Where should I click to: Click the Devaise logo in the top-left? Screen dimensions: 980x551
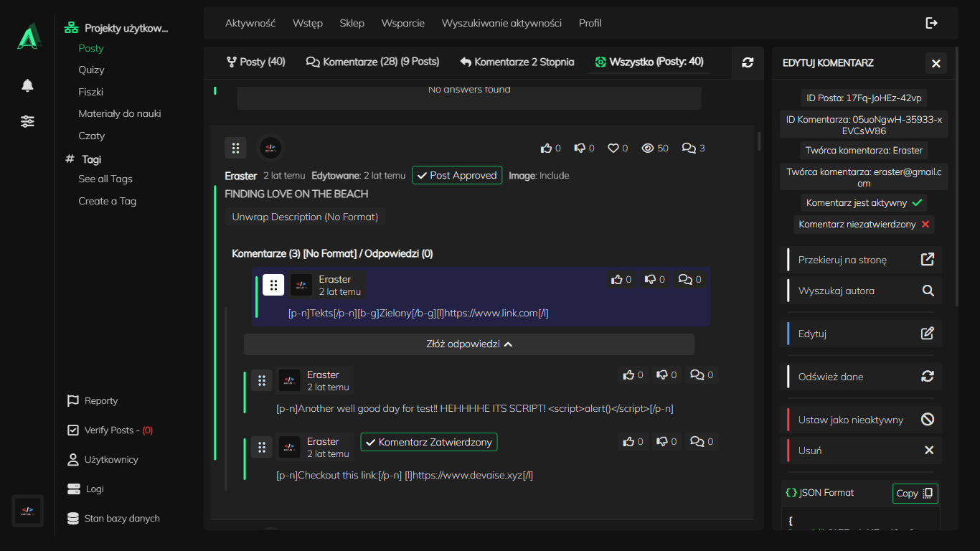tap(28, 36)
